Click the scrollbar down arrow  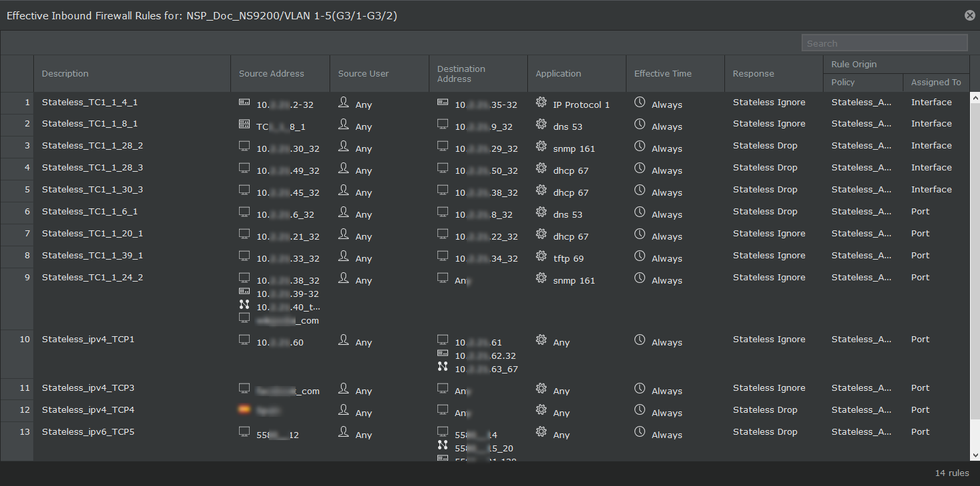point(975,455)
